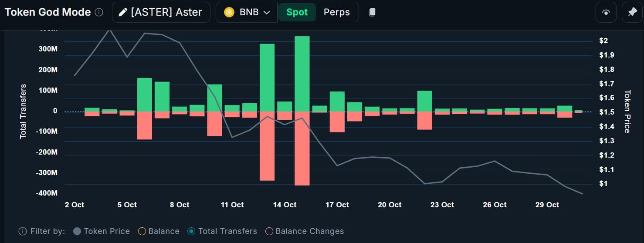Click the eye watch icon at top right
The image size is (644, 243).
[606, 12]
